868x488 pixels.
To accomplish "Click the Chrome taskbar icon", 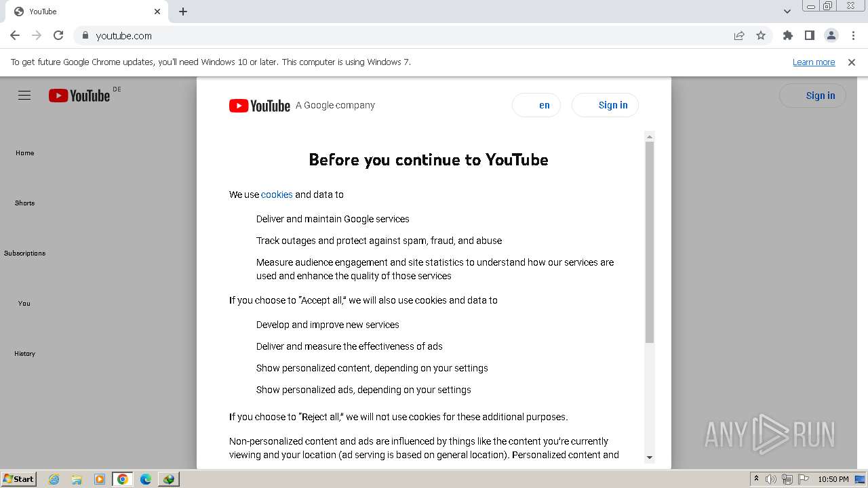I will click(123, 479).
